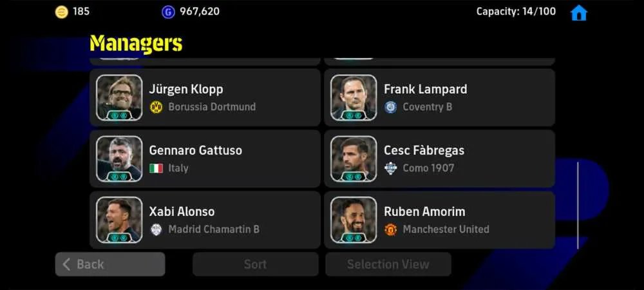Go back with the Back button
This screenshot has height=290, width=644.
tap(110, 264)
